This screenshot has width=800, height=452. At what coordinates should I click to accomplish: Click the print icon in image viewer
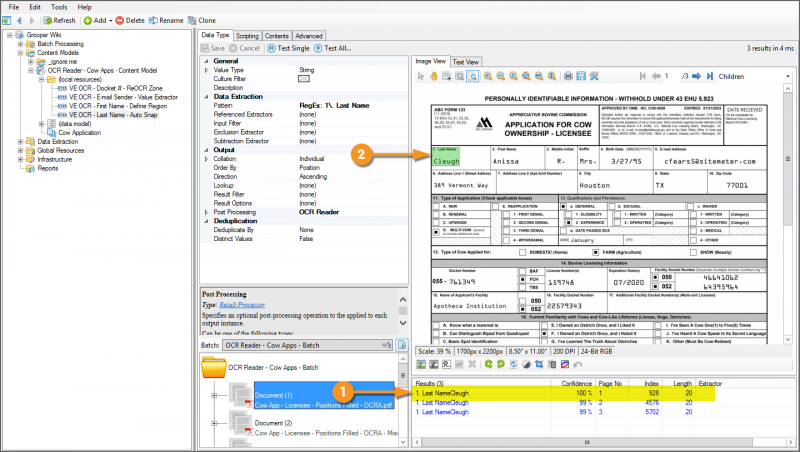pyautogui.click(x=567, y=76)
